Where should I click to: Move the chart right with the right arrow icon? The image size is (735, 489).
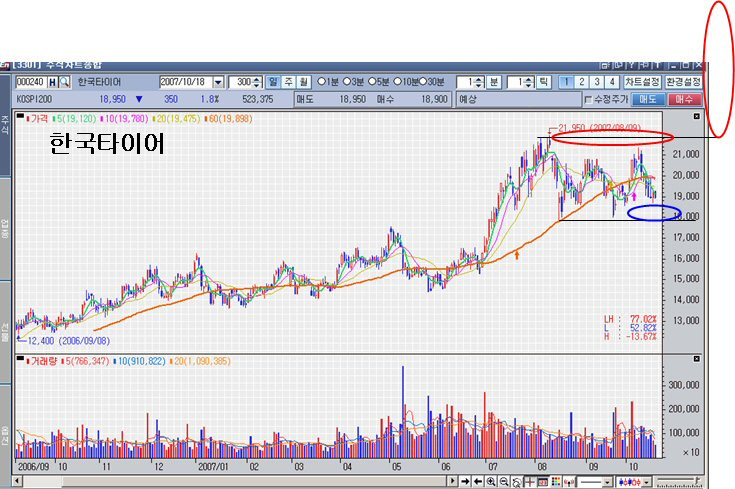point(465,481)
